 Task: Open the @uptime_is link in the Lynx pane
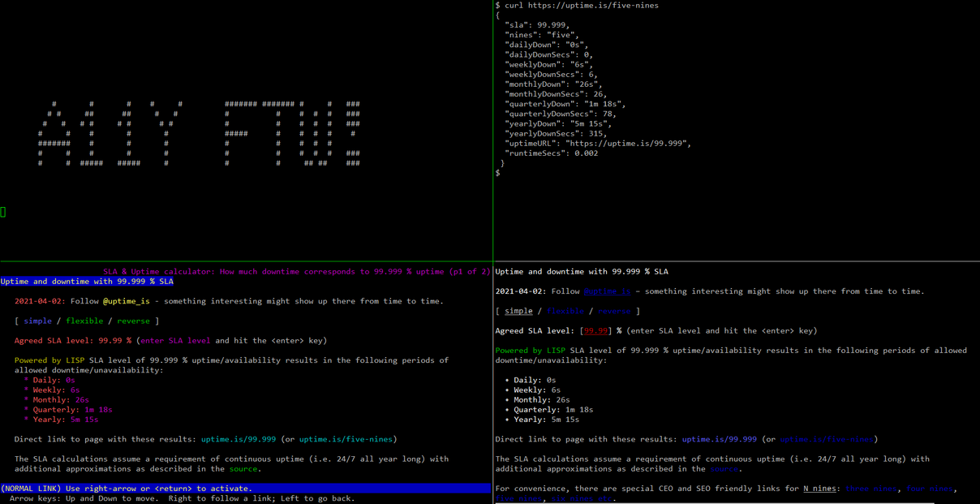pos(126,301)
